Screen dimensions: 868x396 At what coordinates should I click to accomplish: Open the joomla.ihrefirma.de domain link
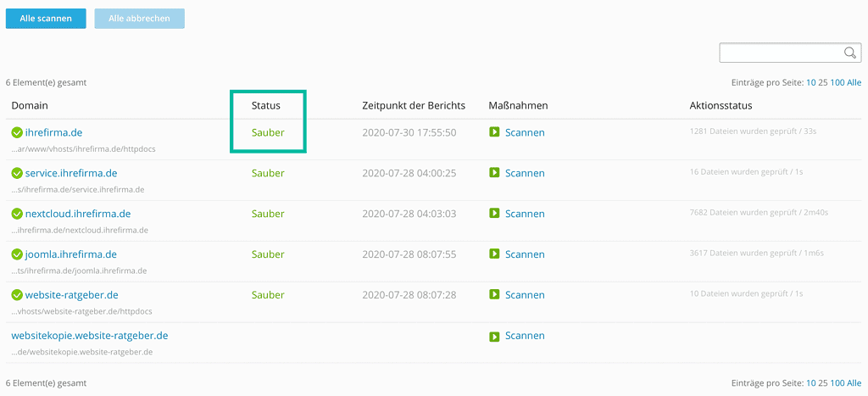pos(71,254)
